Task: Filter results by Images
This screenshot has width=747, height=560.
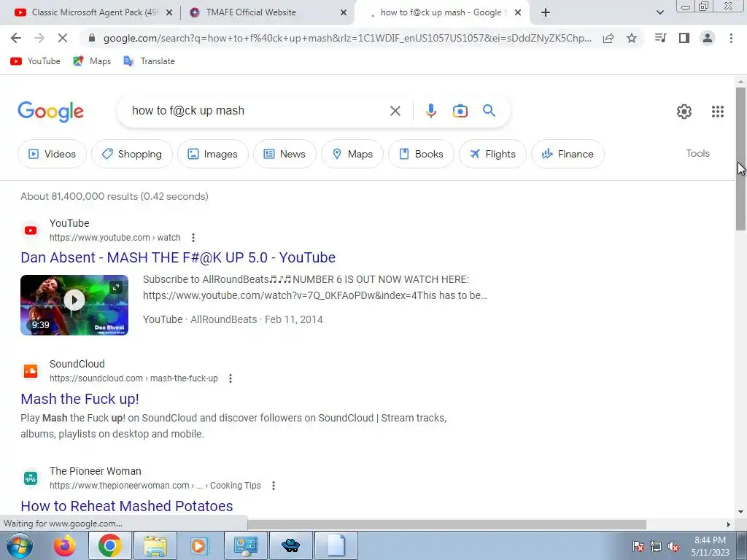Action: [213, 154]
